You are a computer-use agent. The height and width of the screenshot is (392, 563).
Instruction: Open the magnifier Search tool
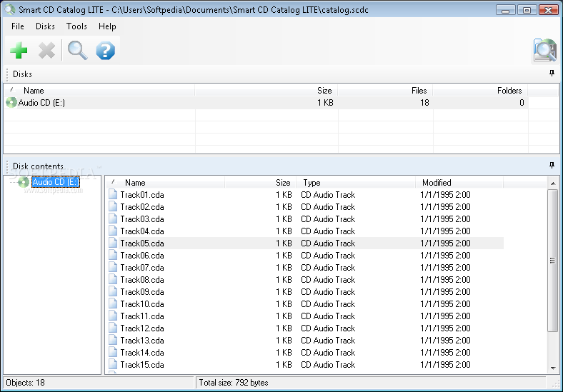[78, 50]
